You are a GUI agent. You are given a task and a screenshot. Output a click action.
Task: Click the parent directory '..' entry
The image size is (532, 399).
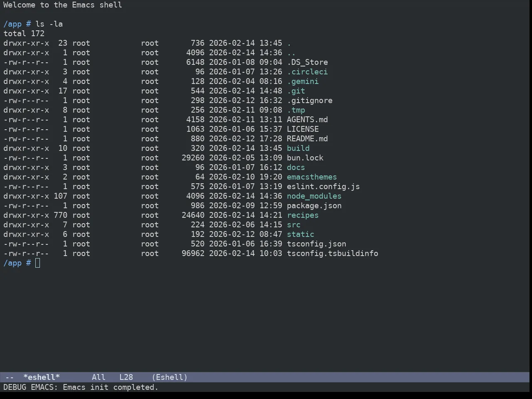(x=291, y=53)
